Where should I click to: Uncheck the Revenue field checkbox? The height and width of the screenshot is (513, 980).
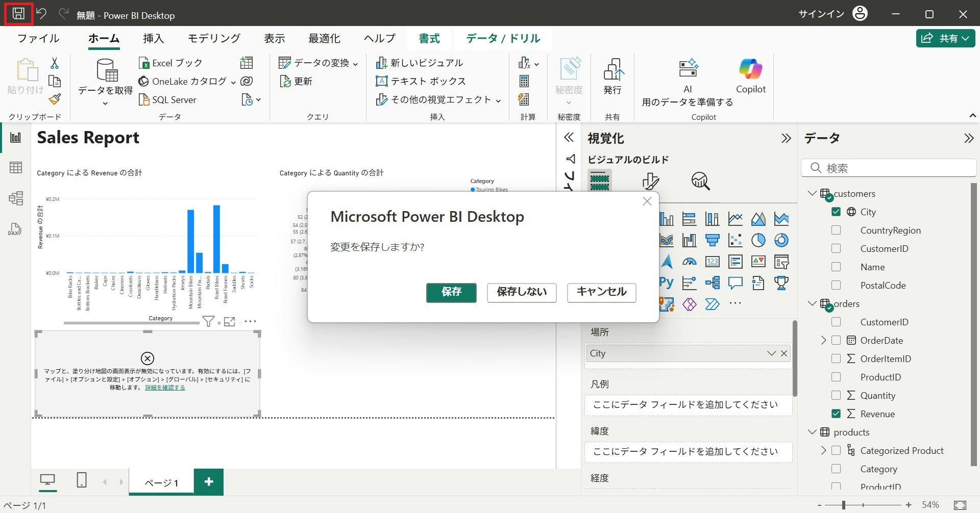(x=836, y=414)
